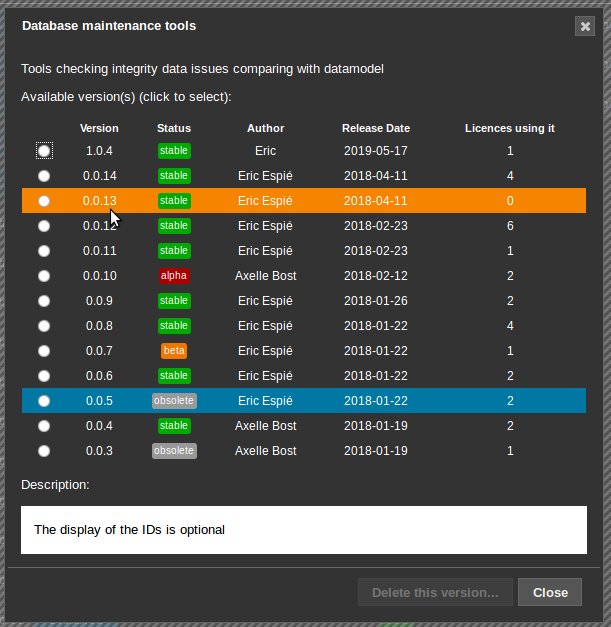Click stable badge on version 0.0.9 row
The image size is (611, 627).
[x=174, y=301]
